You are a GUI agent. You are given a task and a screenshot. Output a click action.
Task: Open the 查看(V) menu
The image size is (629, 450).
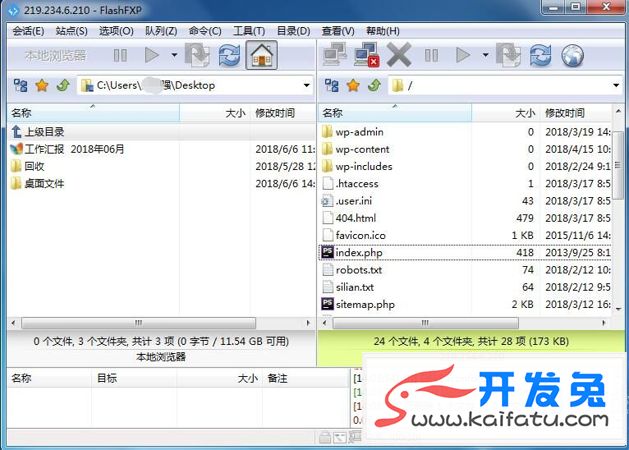[x=338, y=31]
